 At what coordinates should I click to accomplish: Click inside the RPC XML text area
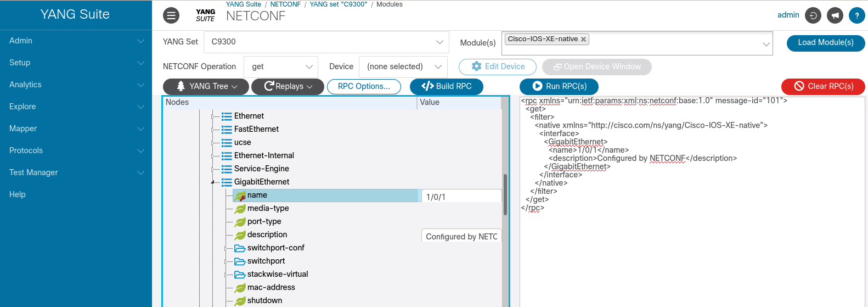click(x=692, y=202)
